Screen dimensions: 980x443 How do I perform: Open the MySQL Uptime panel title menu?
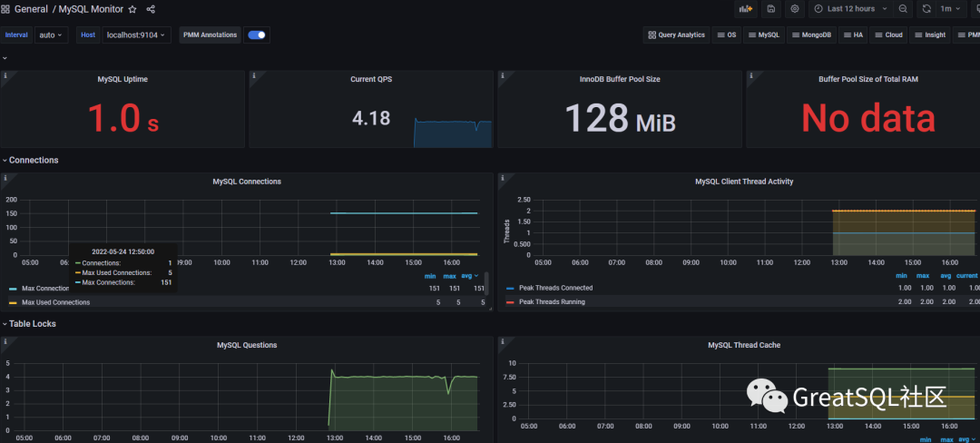122,79
